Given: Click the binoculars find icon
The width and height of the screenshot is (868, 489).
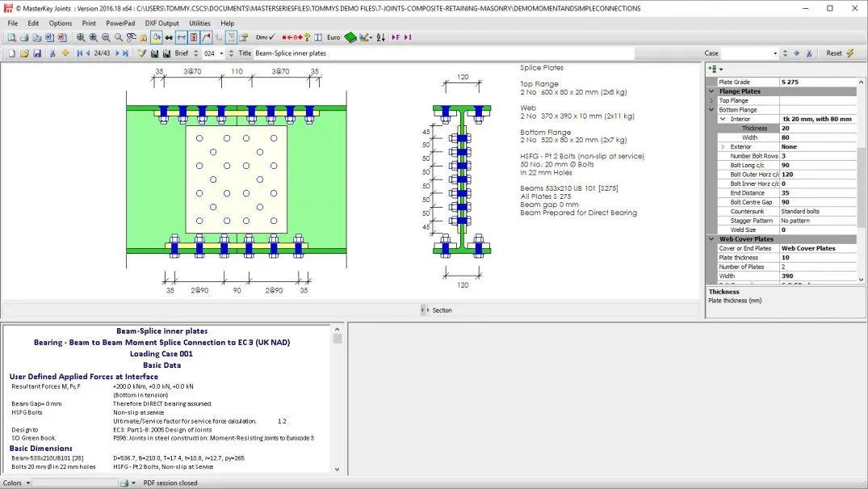Looking at the screenshot, I should [x=169, y=37].
